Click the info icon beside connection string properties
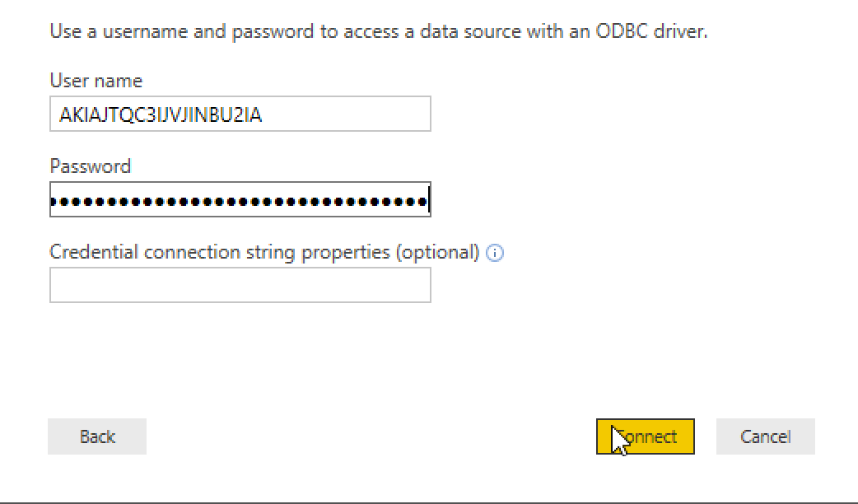858x504 pixels. [495, 253]
